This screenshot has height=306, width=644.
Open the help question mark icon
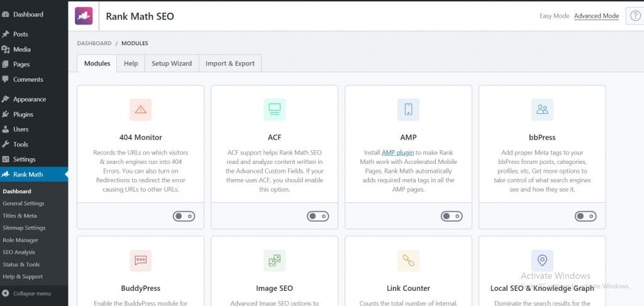(x=635, y=16)
